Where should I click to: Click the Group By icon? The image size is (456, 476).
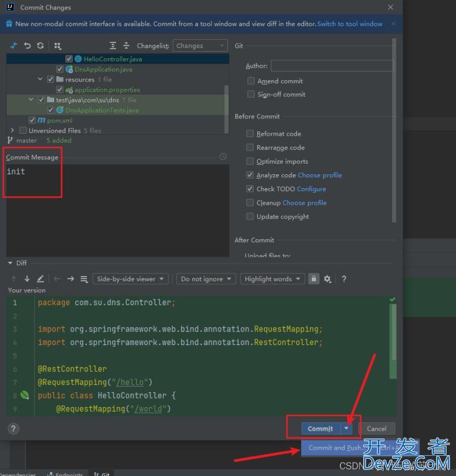(x=57, y=46)
